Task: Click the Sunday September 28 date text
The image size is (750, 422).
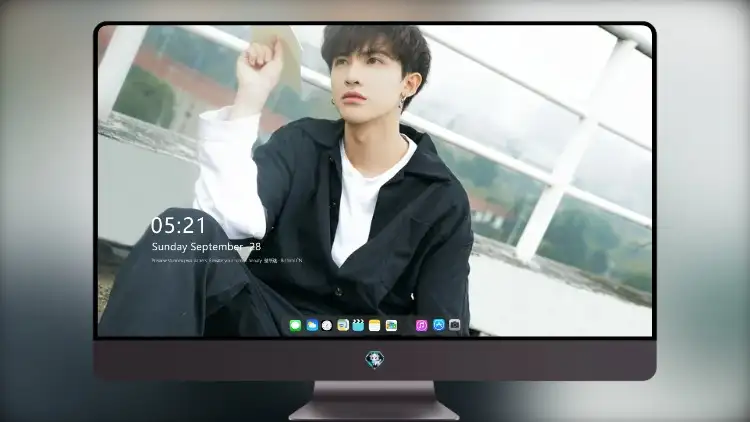Action: point(206,247)
